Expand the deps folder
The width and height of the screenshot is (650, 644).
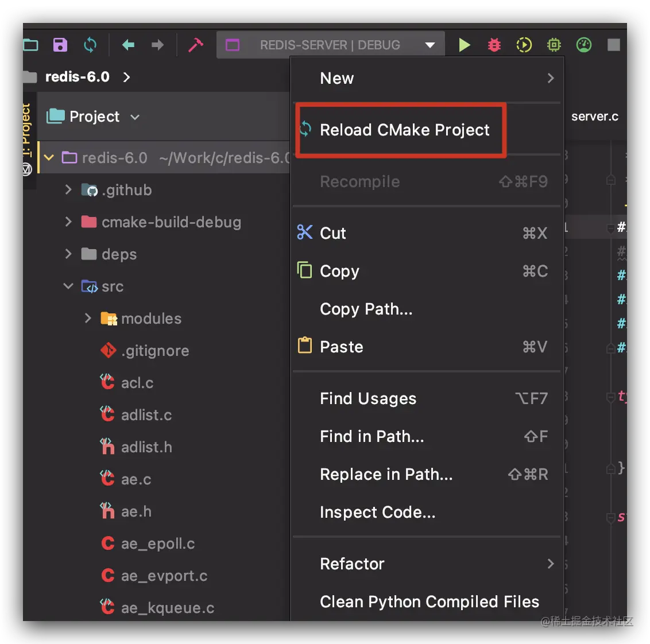(x=68, y=254)
